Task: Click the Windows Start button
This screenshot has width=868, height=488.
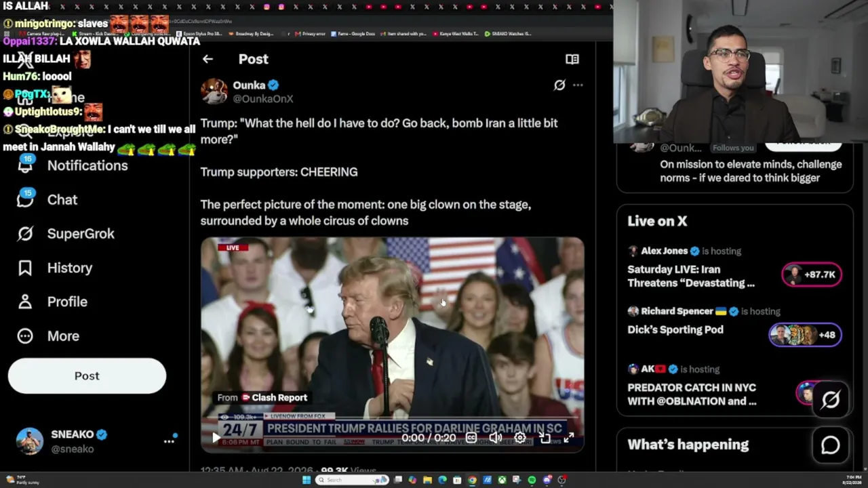Action: tap(307, 480)
